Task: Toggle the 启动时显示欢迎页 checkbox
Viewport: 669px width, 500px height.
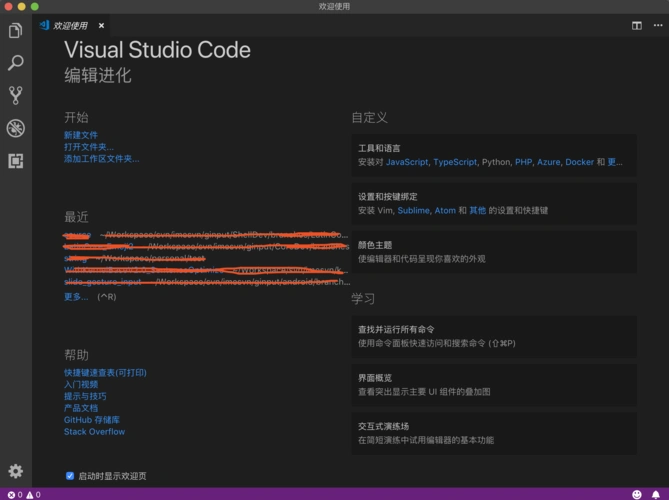Action: coord(70,476)
